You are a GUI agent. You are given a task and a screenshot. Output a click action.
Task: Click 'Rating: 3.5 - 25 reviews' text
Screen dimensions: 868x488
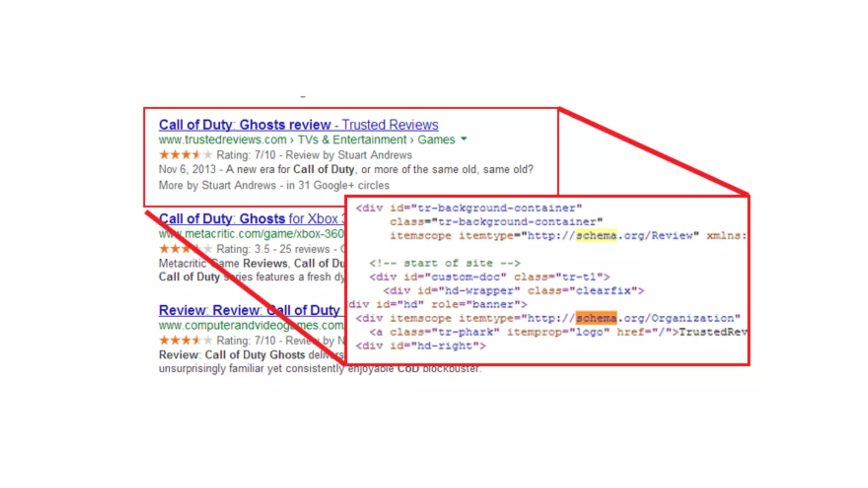pyautogui.click(x=273, y=249)
